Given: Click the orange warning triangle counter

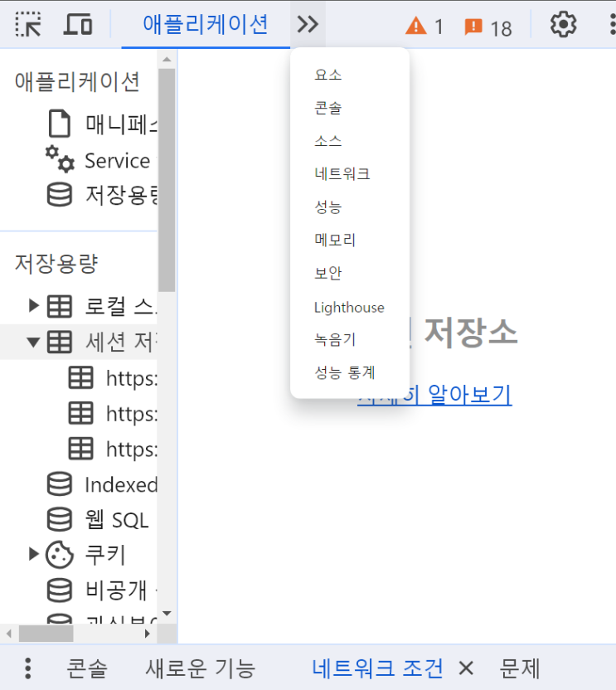Looking at the screenshot, I should tap(424, 27).
